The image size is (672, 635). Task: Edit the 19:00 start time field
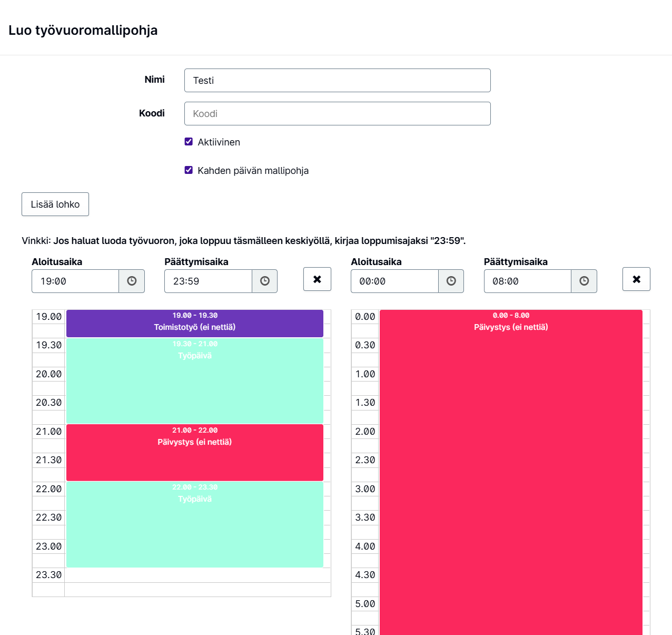tap(75, 281)
